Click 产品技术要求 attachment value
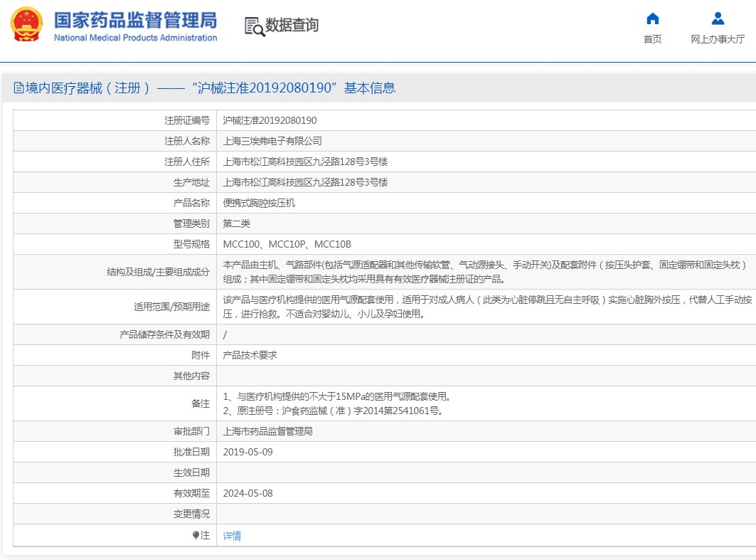The image size is (756, 560). 250,355
